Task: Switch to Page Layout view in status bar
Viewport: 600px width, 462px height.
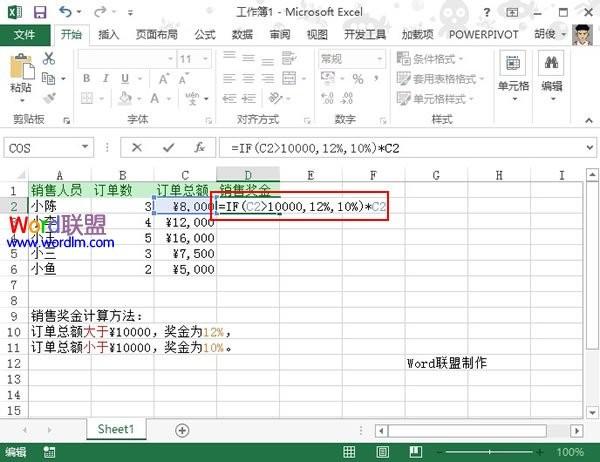Action: coord(383,452)
